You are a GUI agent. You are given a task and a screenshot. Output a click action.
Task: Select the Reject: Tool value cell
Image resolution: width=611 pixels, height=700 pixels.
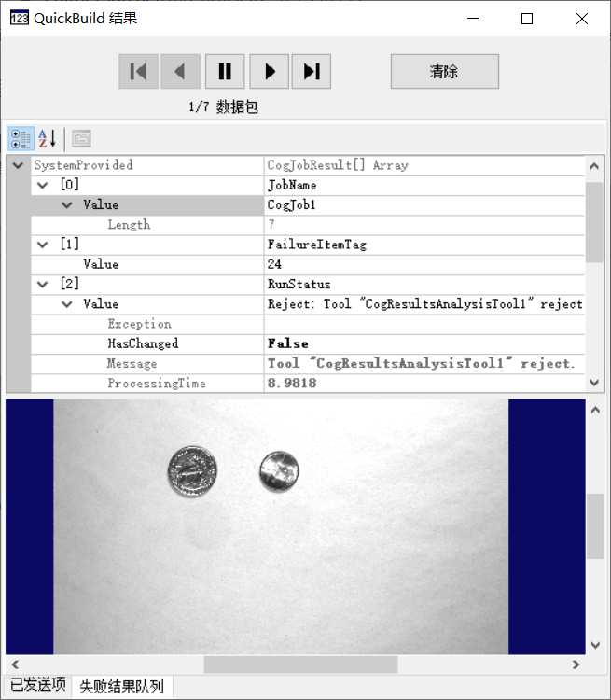(424, 304)
